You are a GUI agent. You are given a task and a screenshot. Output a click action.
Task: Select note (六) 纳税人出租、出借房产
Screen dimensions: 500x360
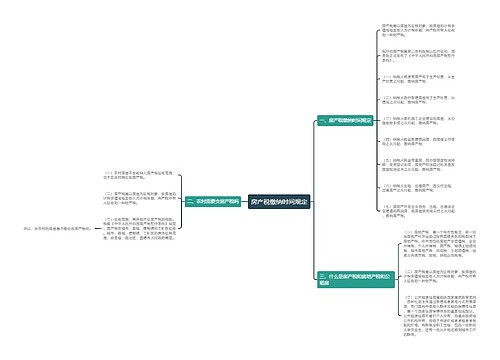(x=417, y=188)
